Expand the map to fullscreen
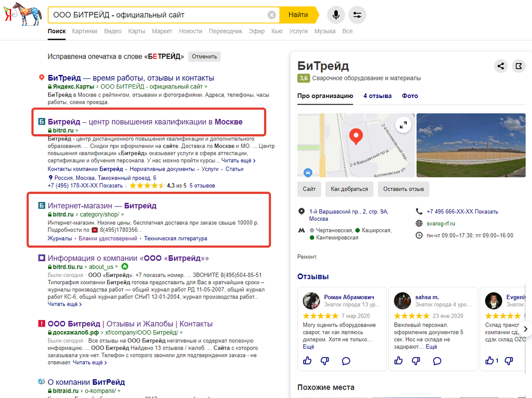 (x=403, y=125)
